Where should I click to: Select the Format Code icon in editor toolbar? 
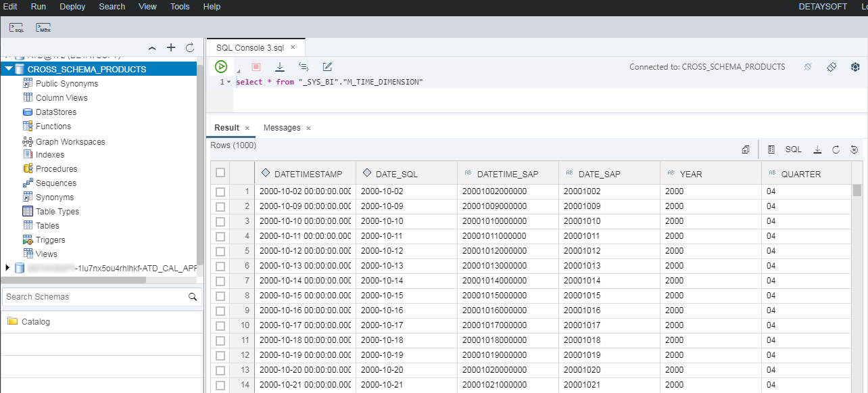327,66
